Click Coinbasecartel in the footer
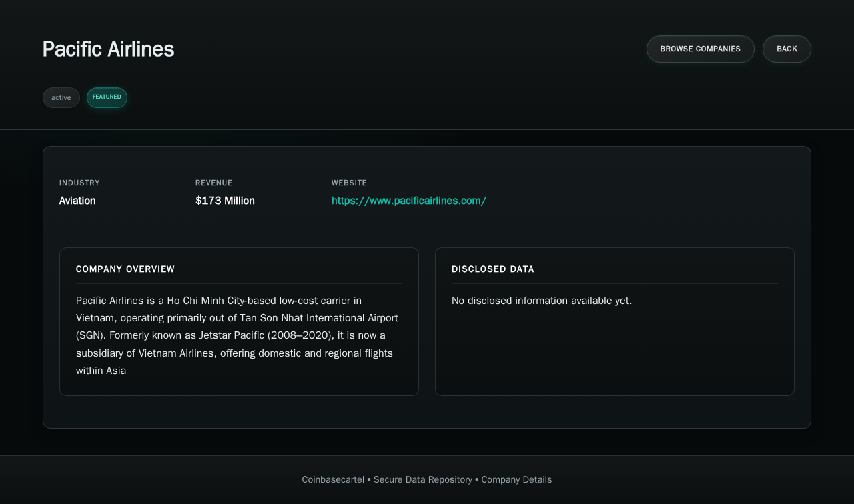This screenshot has height=504, width=854. click(x=333, y=480)
